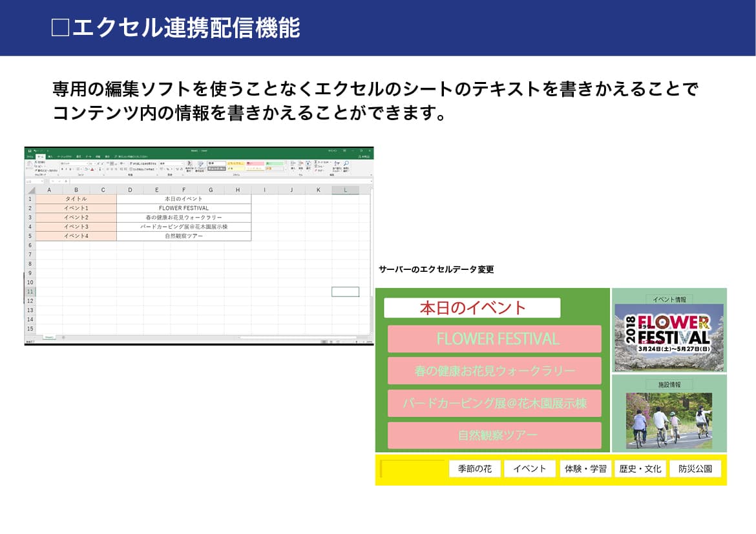Click cell containing 本日のイベント in spreadsheet

coord(184,199)
